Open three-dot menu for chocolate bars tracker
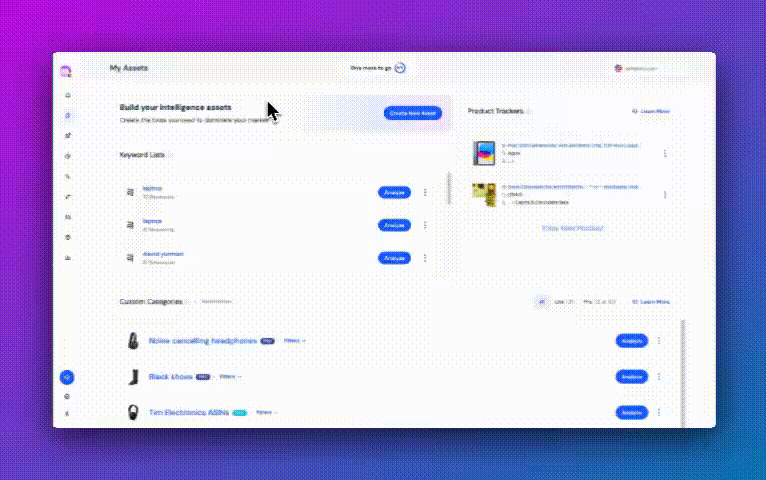Image resolution: width=766 pixels, height=480 pixels. 665,194
